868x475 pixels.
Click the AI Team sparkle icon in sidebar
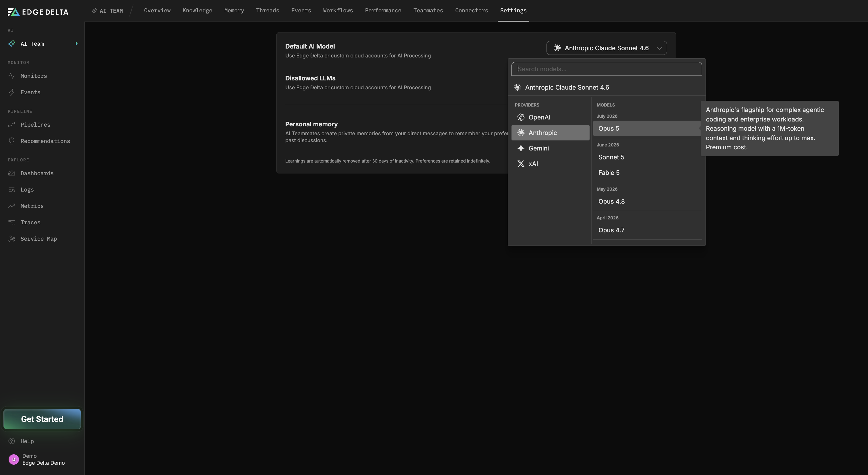point(12,43)
